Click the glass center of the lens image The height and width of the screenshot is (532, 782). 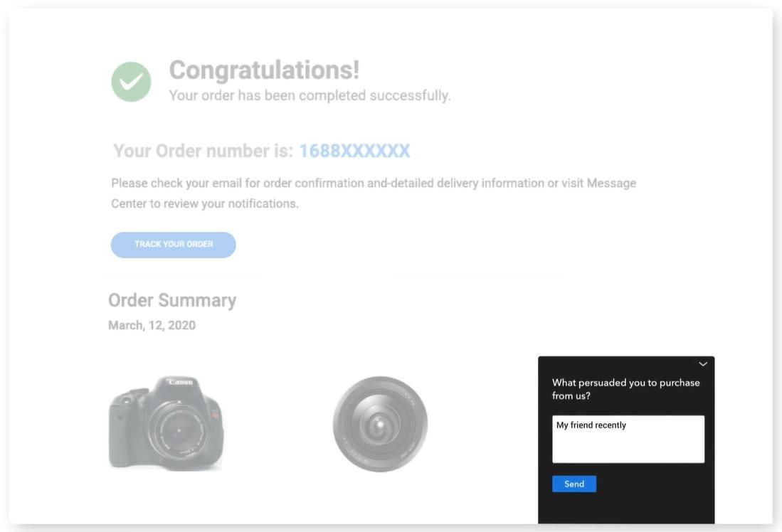point(379,424)
